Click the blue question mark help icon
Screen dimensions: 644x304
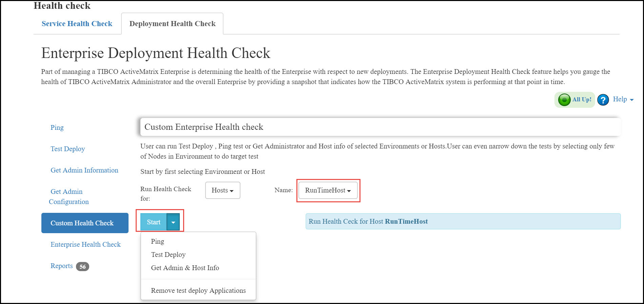(x=603, y=100)
